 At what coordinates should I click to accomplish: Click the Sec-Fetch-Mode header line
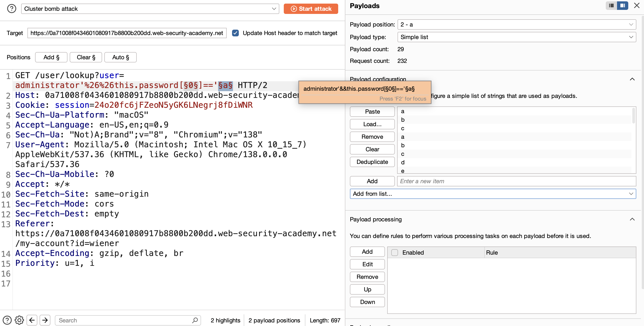pyautogui.click(x=65, y=204)
